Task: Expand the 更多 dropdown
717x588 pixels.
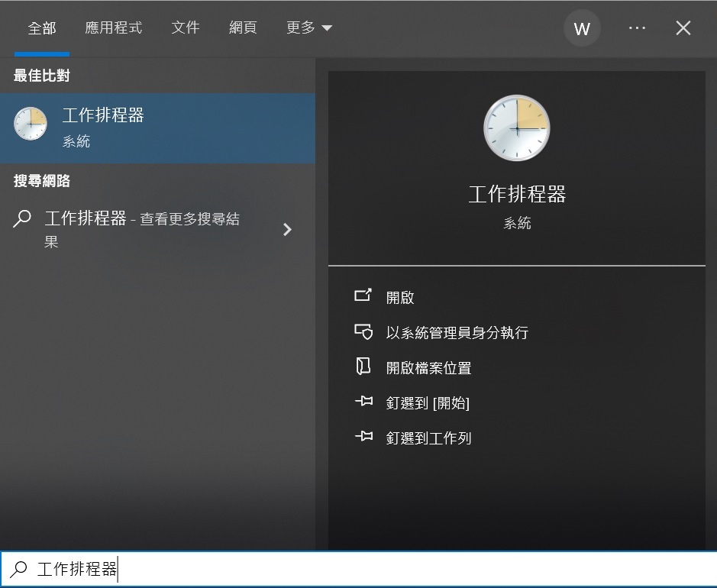Action: coord(309,28)
